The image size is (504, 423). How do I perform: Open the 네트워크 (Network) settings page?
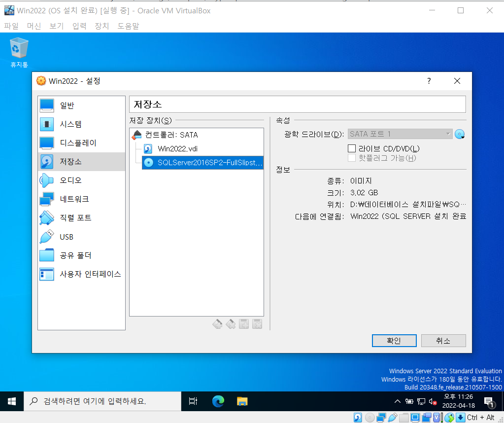[x=81, y=199]
